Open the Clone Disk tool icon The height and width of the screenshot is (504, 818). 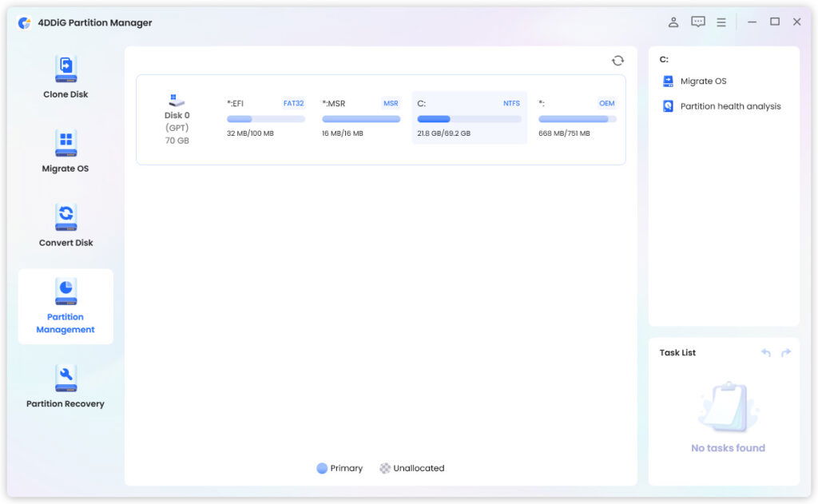tap(66, 69)
